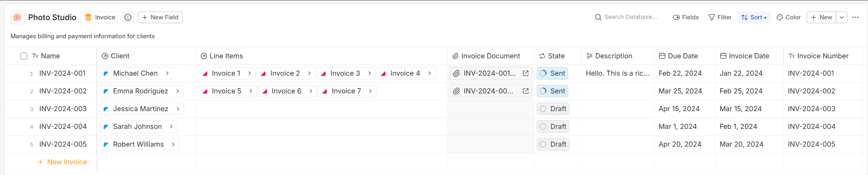This screenshot has width=868, height=175.
Task: Expand the dropdown arrow next to New
Action: click(x=841, y=17)
